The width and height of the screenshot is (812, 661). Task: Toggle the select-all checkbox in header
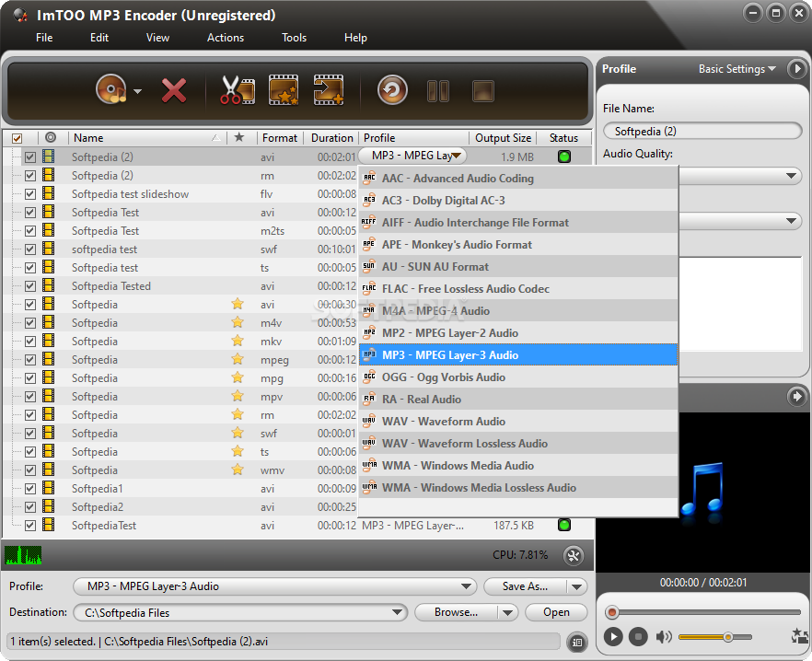[x=17, y=138]
